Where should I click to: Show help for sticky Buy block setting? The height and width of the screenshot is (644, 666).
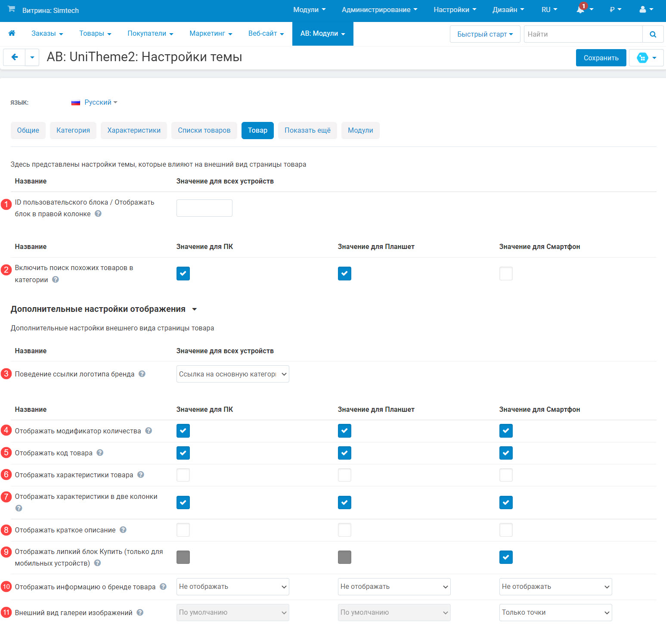pyautogui.click(x=98, y=563)
